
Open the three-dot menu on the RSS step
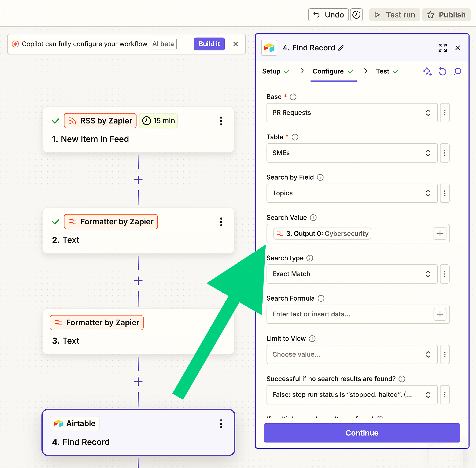point(221,121)
